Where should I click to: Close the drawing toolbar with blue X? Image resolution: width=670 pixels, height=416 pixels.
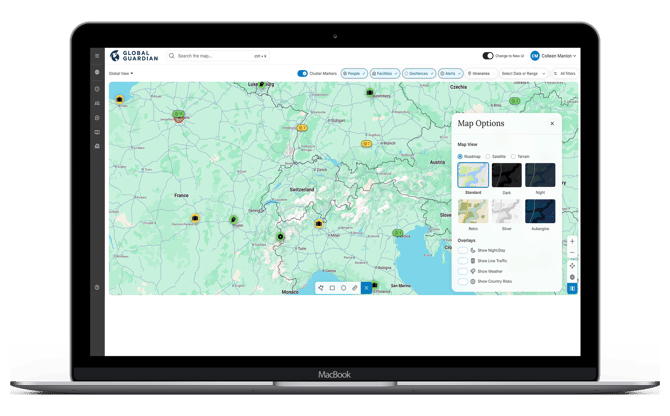(366, 288)
